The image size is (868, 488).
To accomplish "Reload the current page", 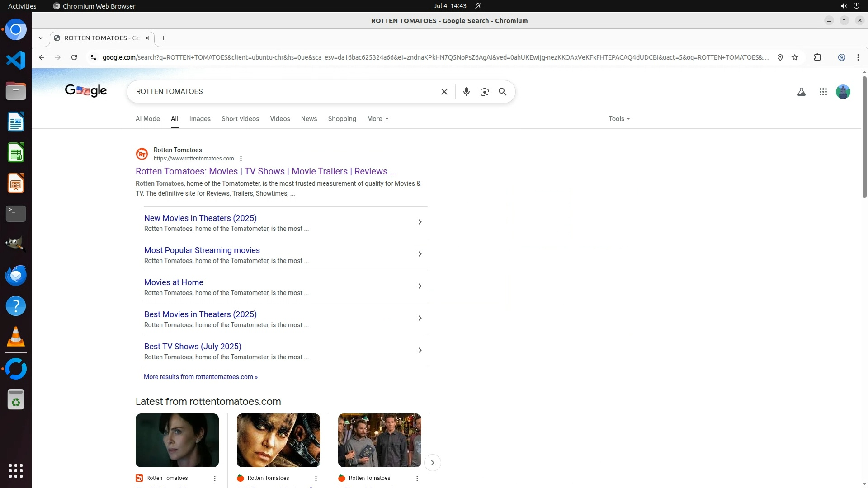I will (x=74, y=57).
